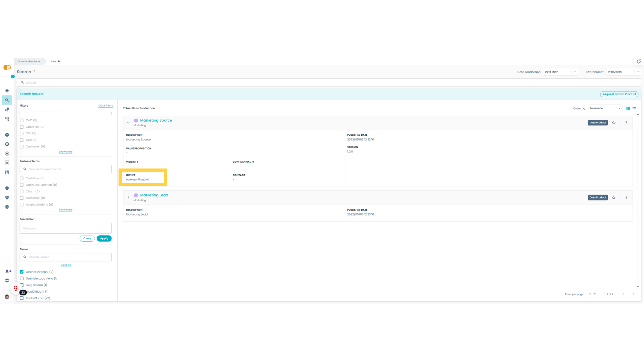Clear the description filter

click(x=87, y=238)
